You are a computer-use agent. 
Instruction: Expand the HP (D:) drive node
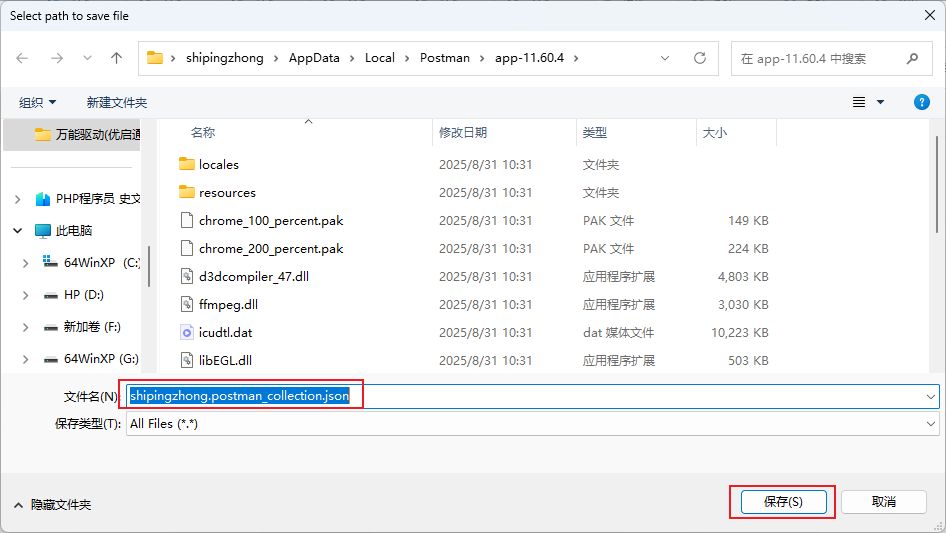pos(25,295)
